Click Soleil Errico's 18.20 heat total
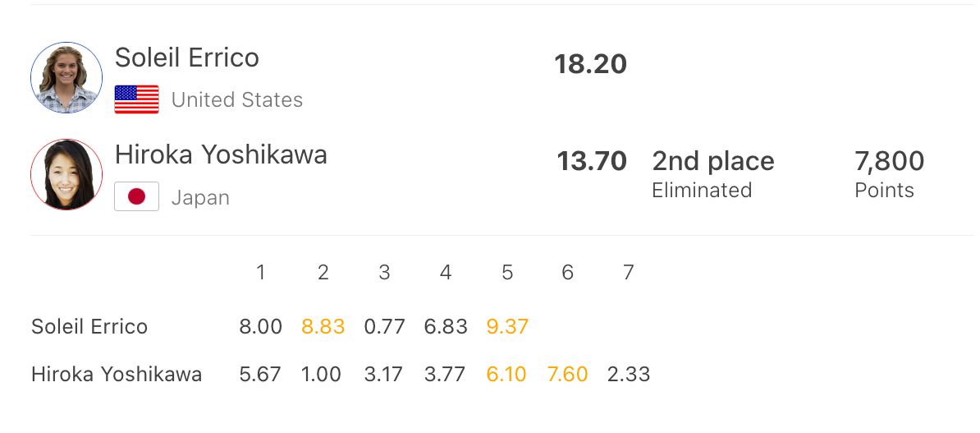Image resolution: width=980 pixels, height=433 pixels. [590, 64]
